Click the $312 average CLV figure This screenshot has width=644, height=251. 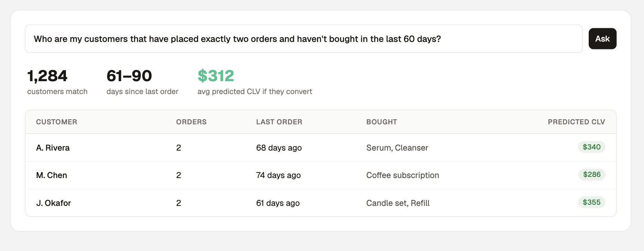pyautogui.click(x=216, y=76)
